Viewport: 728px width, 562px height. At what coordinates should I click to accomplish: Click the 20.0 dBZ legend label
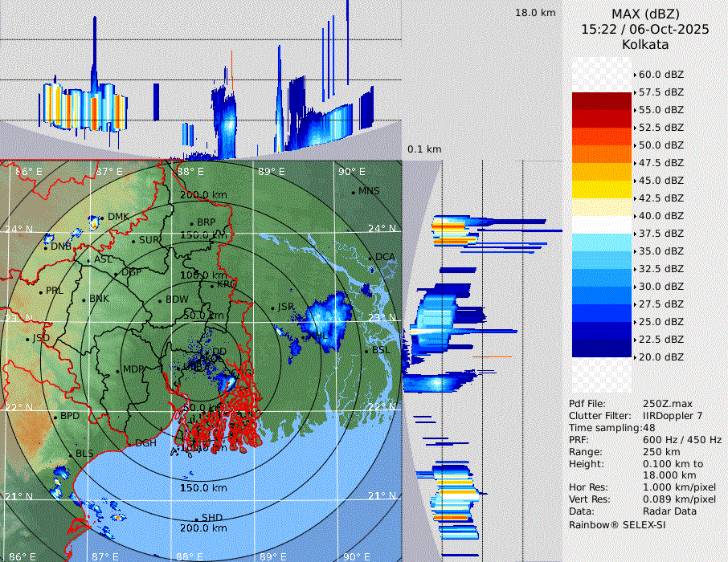coord(661,356)
